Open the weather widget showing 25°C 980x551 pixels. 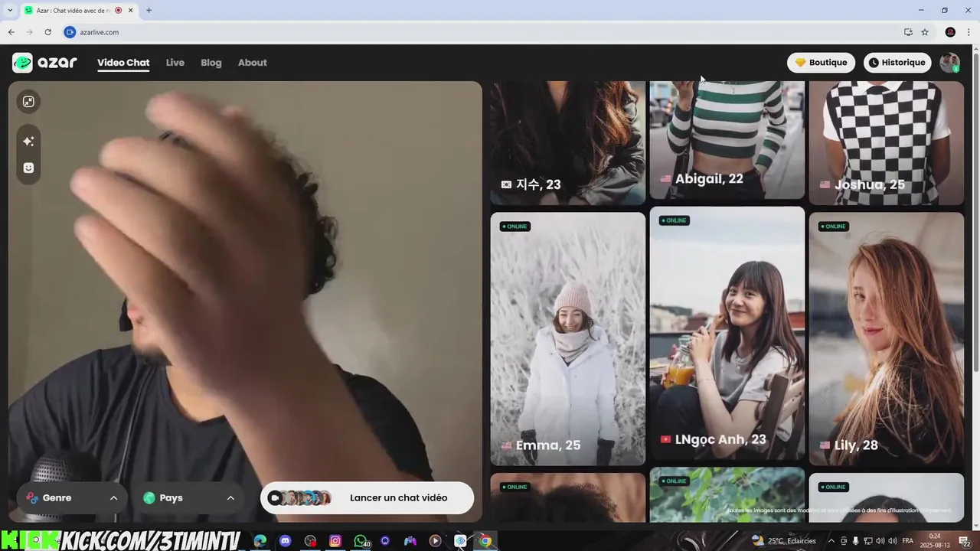point(783,540)
